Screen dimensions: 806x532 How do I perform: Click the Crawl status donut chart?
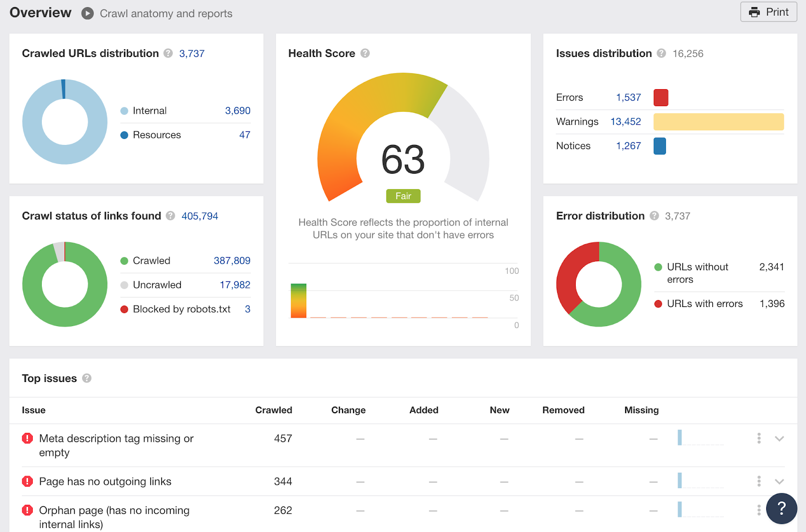[x=65, y=284]
